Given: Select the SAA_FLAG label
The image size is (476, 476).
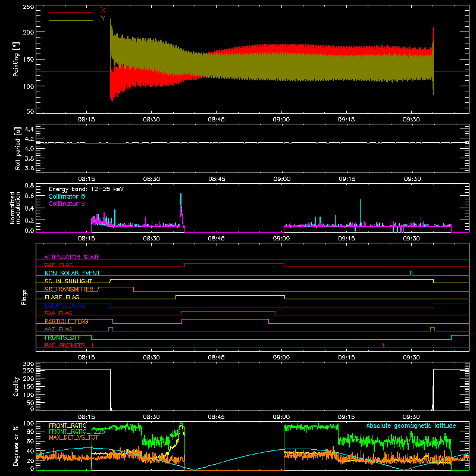Looking at the screenshot, I should point(58,313).
